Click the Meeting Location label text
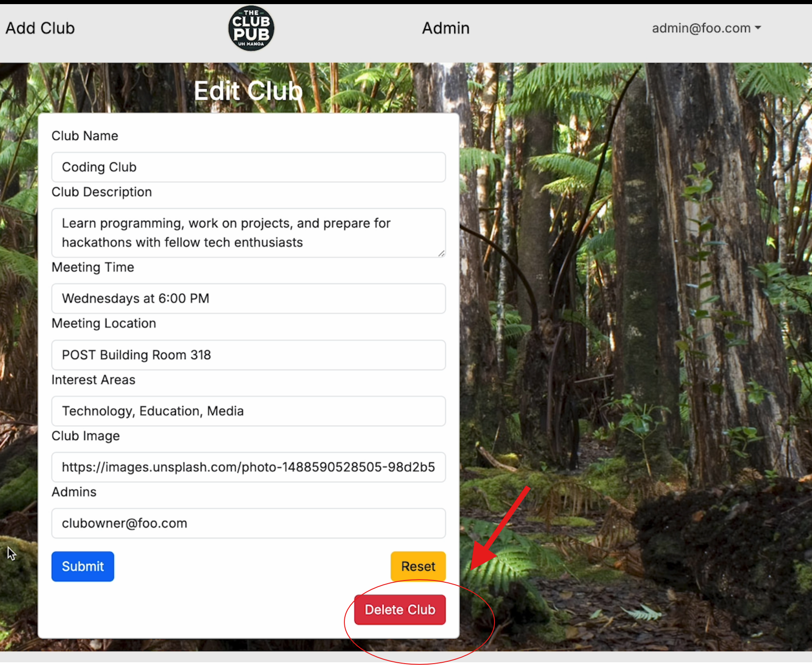This screenshot has height=665, width=812. point(104,323)
